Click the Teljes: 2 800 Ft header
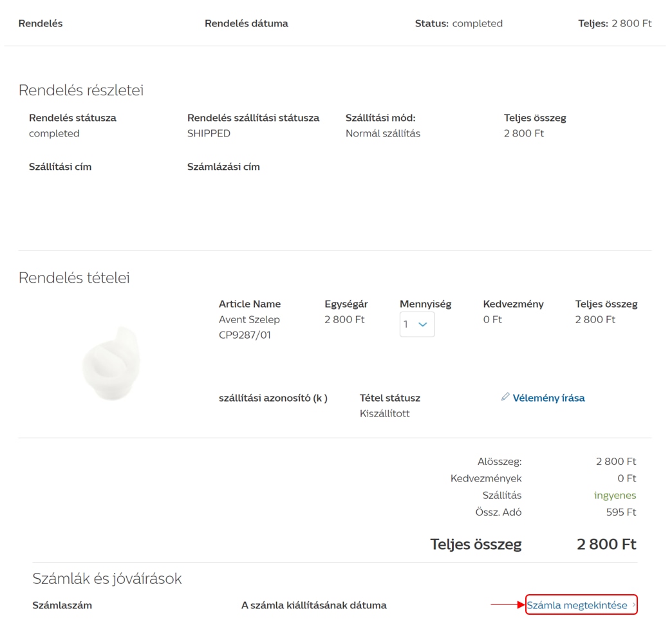The image size is (672, 627). (615, 23)
